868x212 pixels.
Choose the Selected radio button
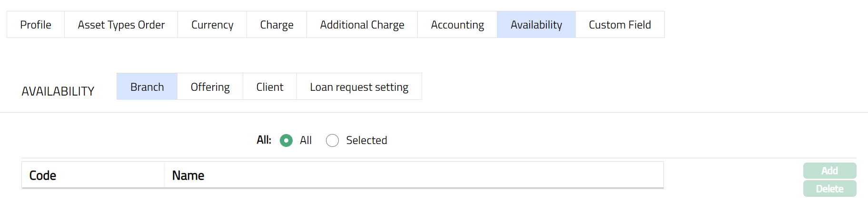[332, 141]
